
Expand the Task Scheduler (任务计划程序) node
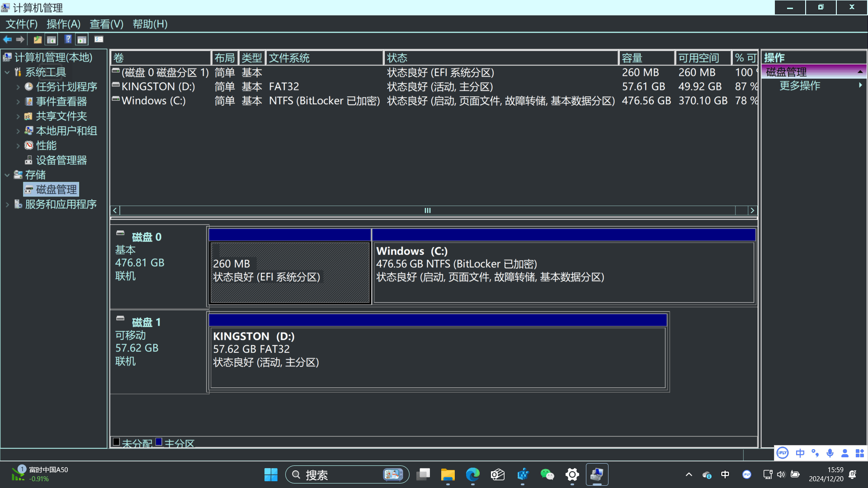[18, 87]
